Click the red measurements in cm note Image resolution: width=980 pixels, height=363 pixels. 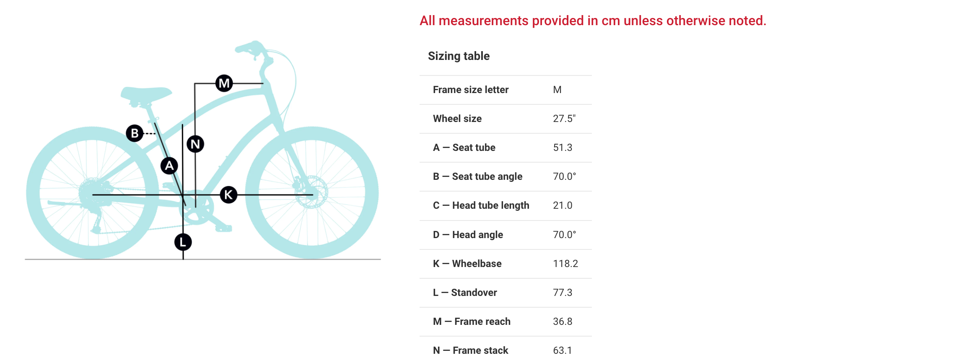pyautogui.click(x=593, y=21)
